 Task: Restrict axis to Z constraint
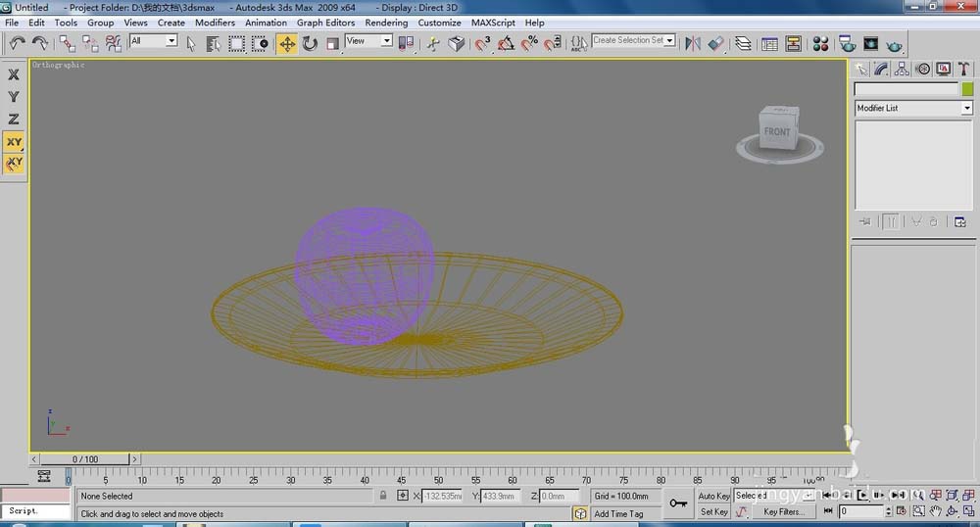pos(13,120)
